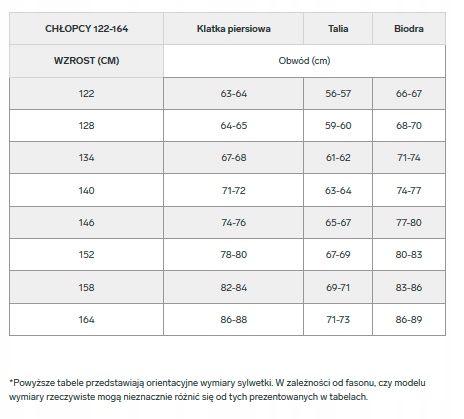This screenshot has width=464, height=419.
Task: Select waist value 63-64 in row 140
Action: pyautogui.click(x=338, y=190)
